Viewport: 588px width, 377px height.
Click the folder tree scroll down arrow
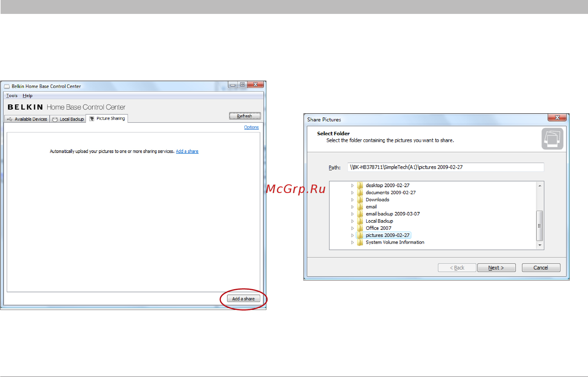pos(540,245)
